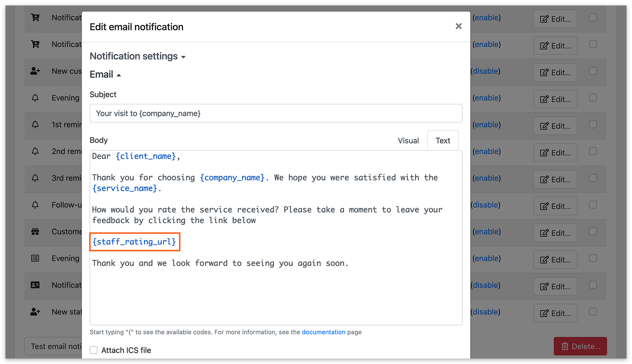Select the checkbox in the New staf row
The image size is (632, 364).
(593, 312)
